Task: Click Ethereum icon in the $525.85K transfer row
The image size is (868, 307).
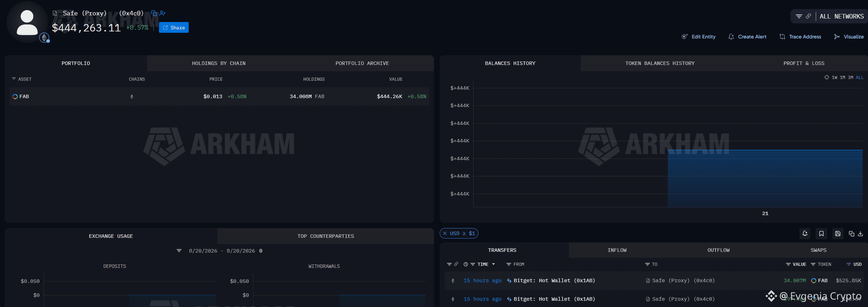Action: coord(453,281)
